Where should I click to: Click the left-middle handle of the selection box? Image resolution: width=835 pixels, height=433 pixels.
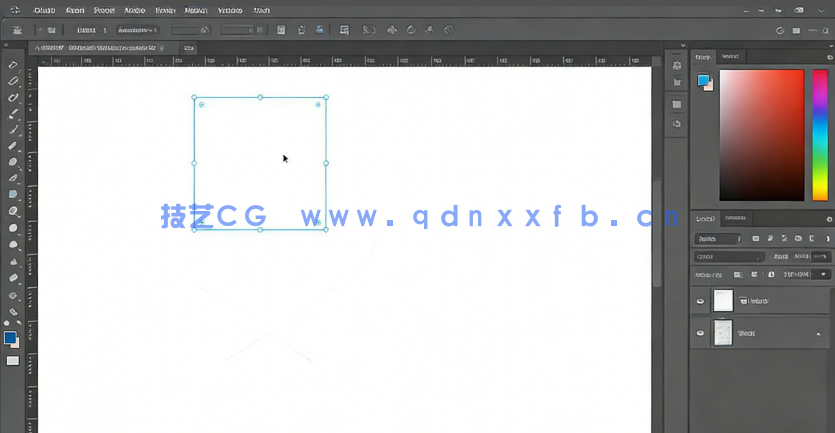click(x=194, y=163)
